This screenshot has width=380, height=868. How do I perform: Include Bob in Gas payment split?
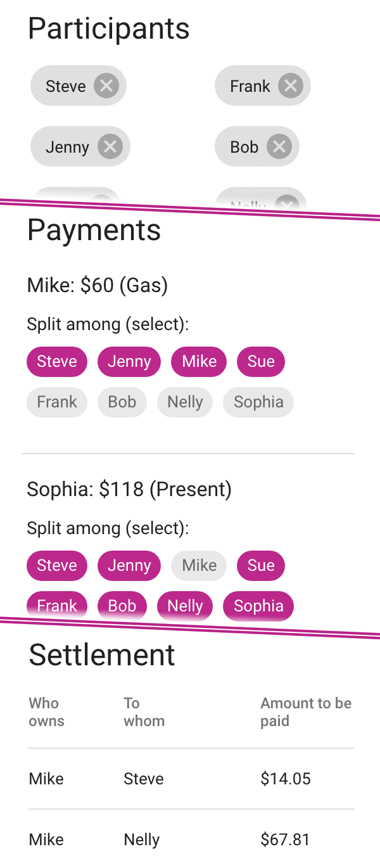[122, 402]
